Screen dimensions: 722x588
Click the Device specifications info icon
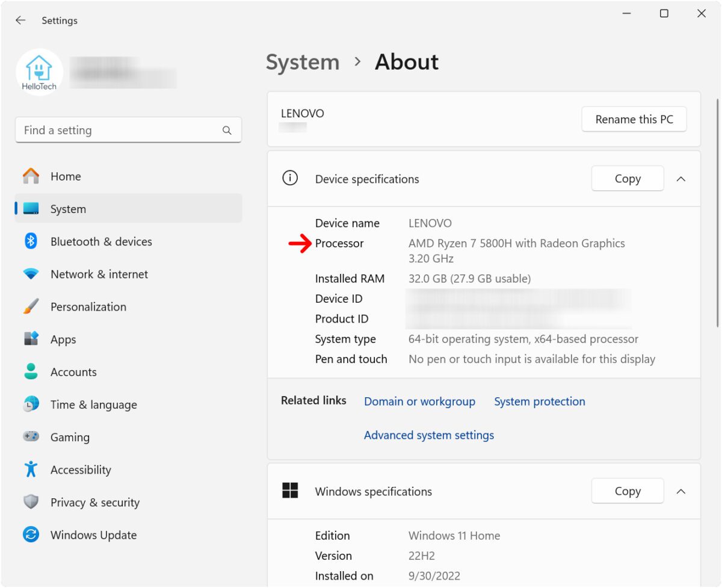(x=290, y=178)
